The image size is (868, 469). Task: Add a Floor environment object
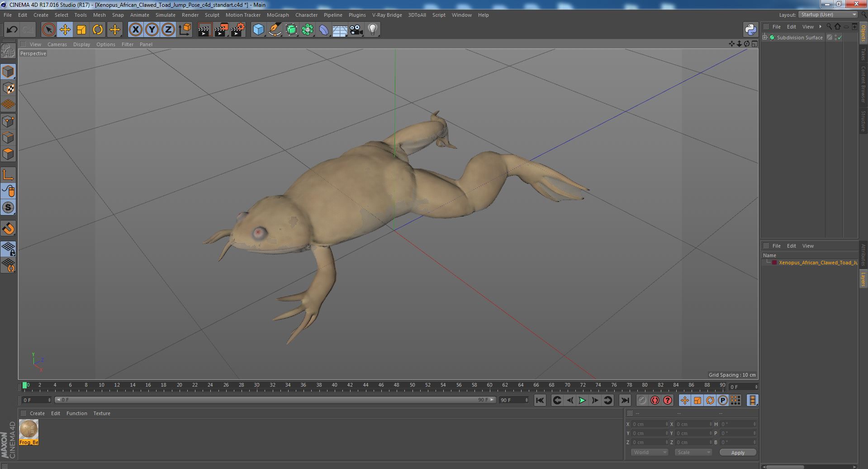(340, 30)
